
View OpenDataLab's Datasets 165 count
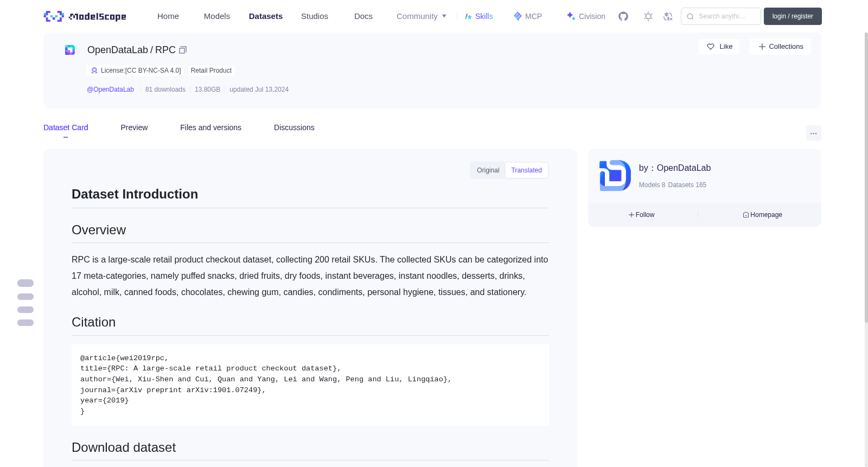coord(687,185)
